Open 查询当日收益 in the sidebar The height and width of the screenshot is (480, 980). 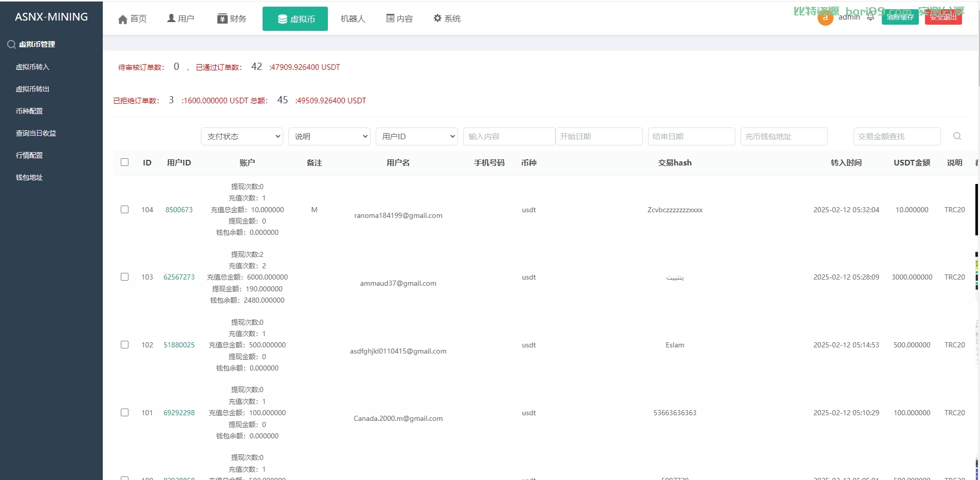point(36,133)
